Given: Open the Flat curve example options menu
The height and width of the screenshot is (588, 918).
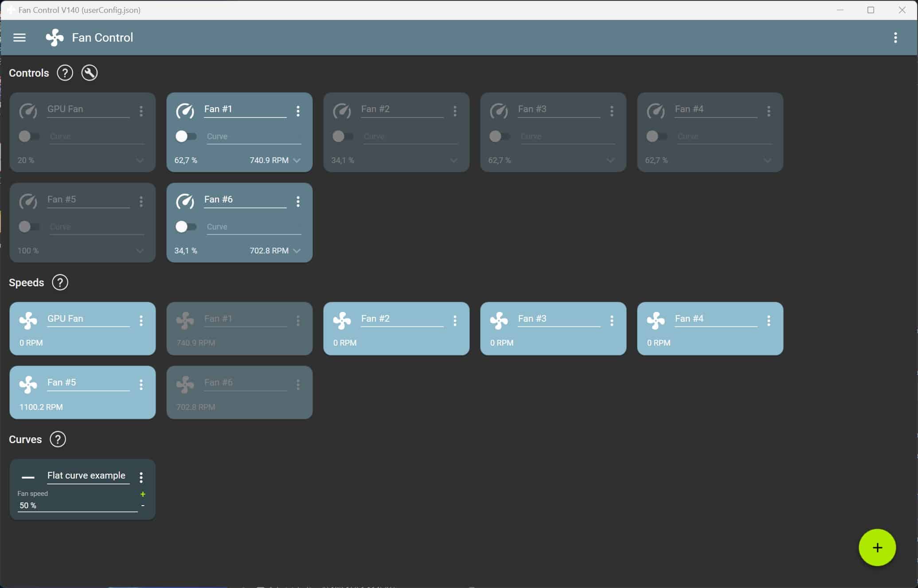Looking at the screenshot, I should (x=141, y=477).
